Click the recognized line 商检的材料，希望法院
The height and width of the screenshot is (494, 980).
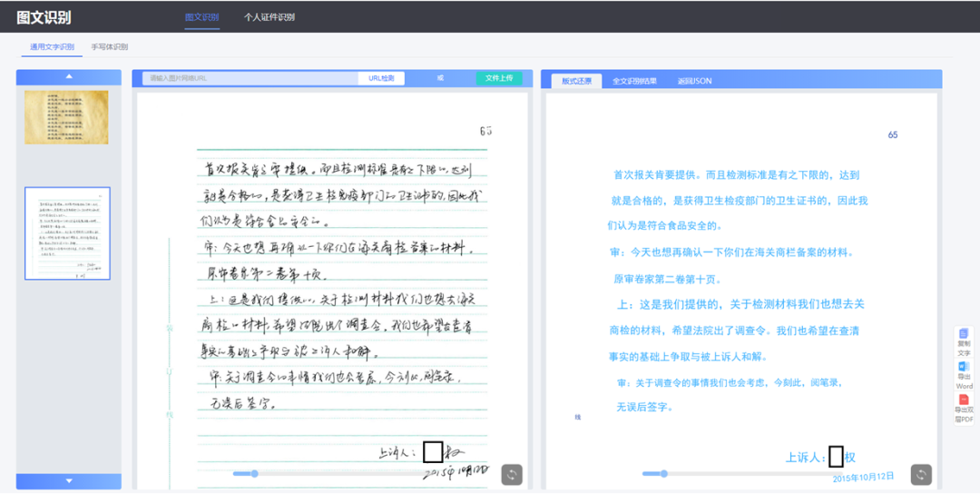click(x=734, y=331)
